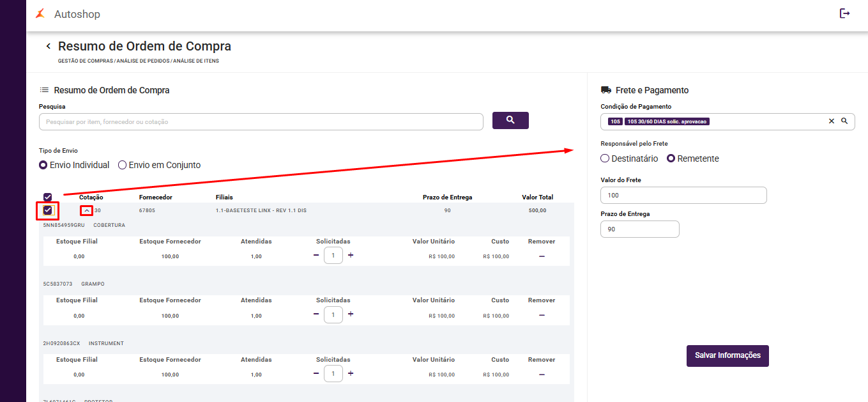This screenshot has width=868, height=402.
Task: Uncheck the quotation 30 row checkbox
Action: pos(48,210)
